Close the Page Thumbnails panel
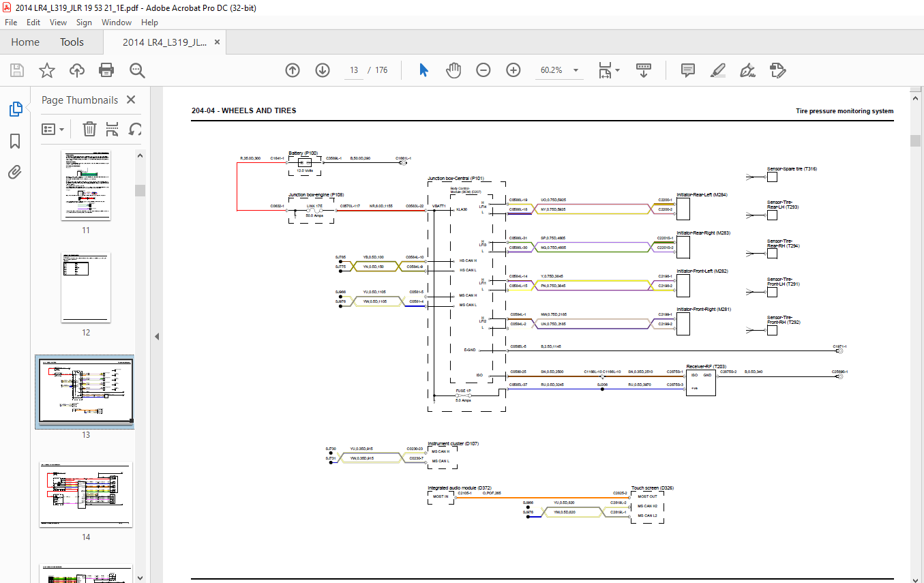 click(131, 100)
